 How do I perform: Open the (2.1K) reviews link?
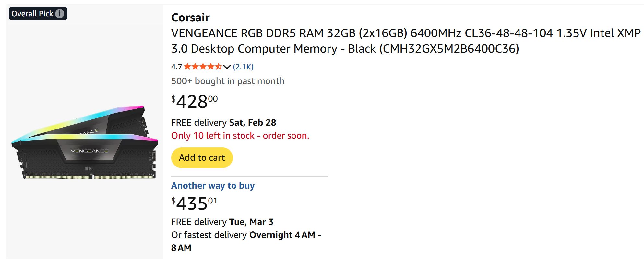pos(243,66)
